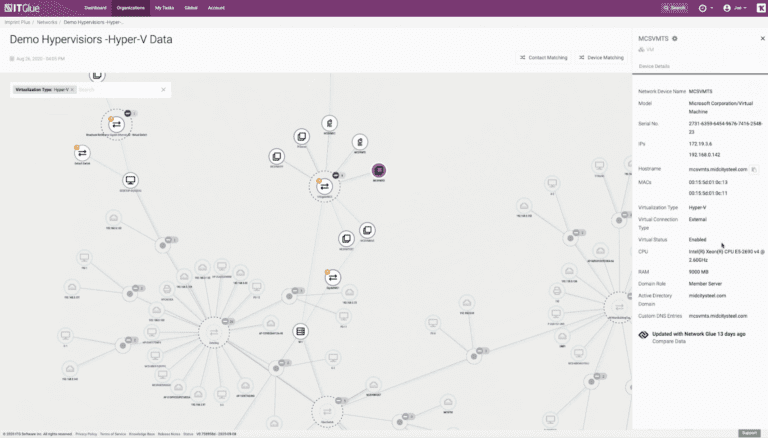Screen dimensions: 768x438
Task: Select the desktop monitor node below Default Switch
Action: [130, 180]
